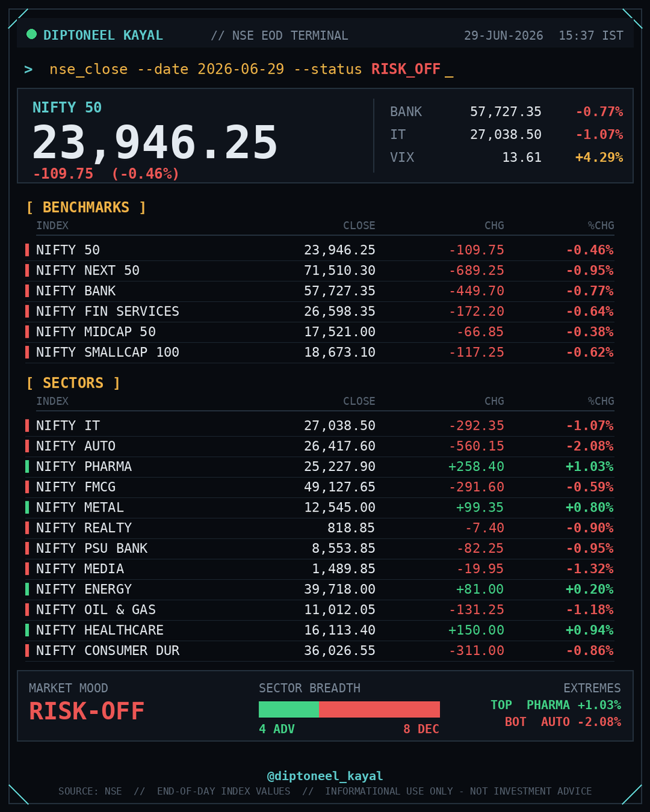The height and width of the screenshot is (812, 650).
Task: Click the %CHG column header in Benchmarks
Action: 601,225
